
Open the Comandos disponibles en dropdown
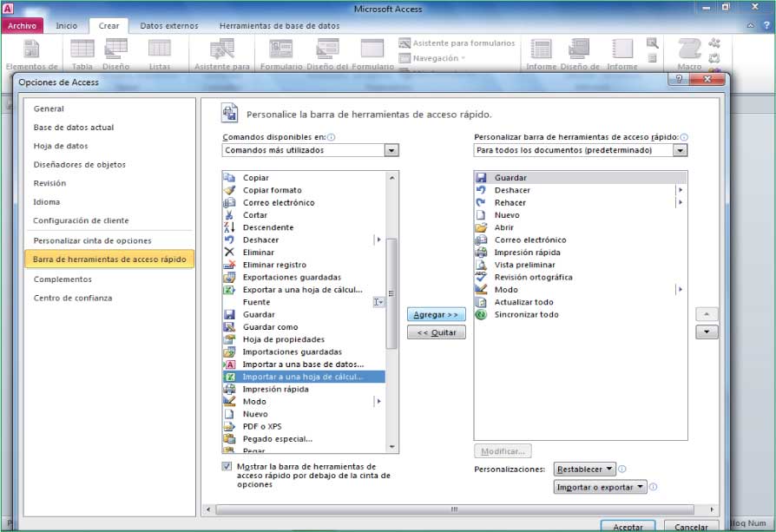pos(391,150)
